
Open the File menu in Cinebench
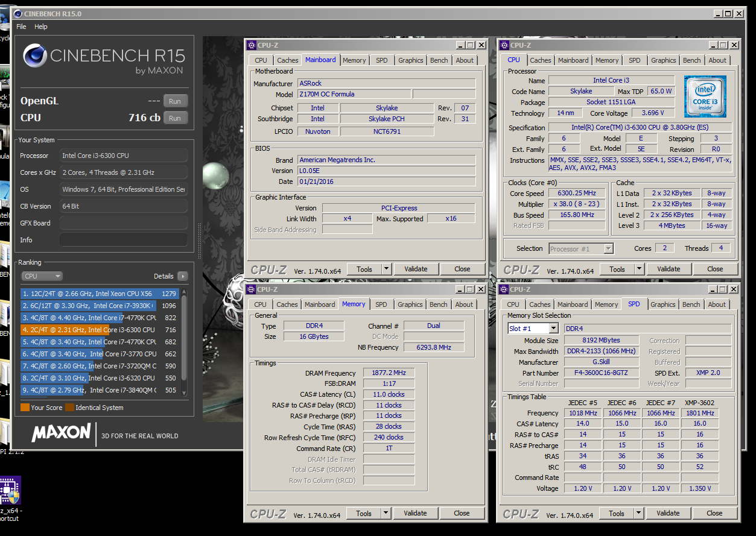click(21, 27)
